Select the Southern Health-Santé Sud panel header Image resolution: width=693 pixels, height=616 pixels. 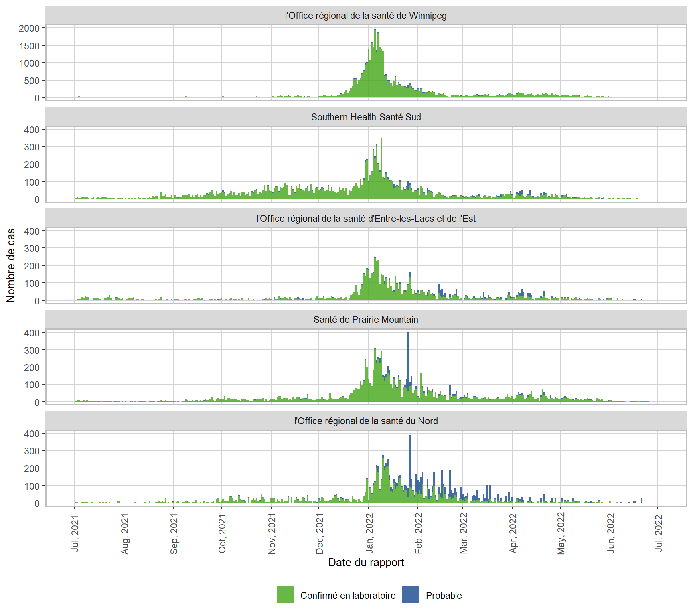click(x=366, y=117)
